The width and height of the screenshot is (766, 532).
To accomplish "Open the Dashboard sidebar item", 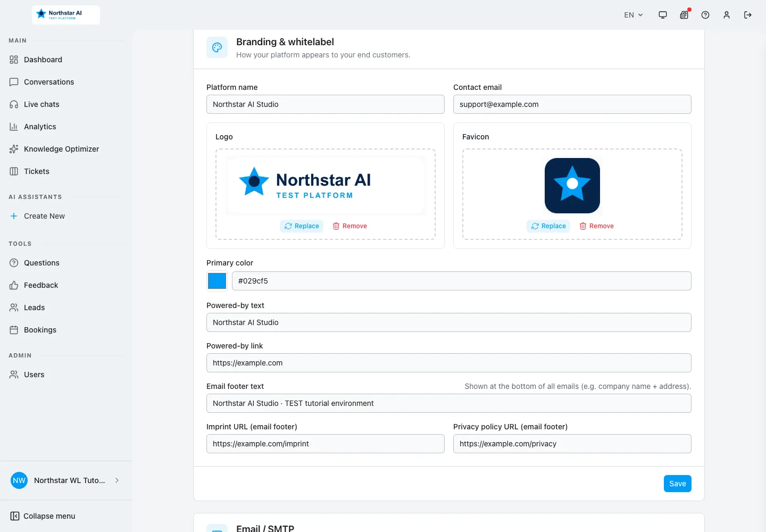I will tap(66, 60).
